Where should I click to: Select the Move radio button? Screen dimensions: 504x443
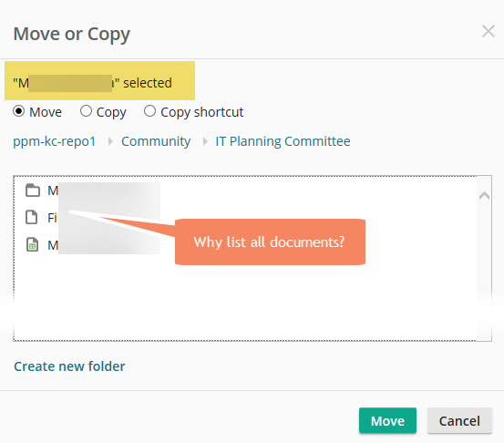(18, 111)
